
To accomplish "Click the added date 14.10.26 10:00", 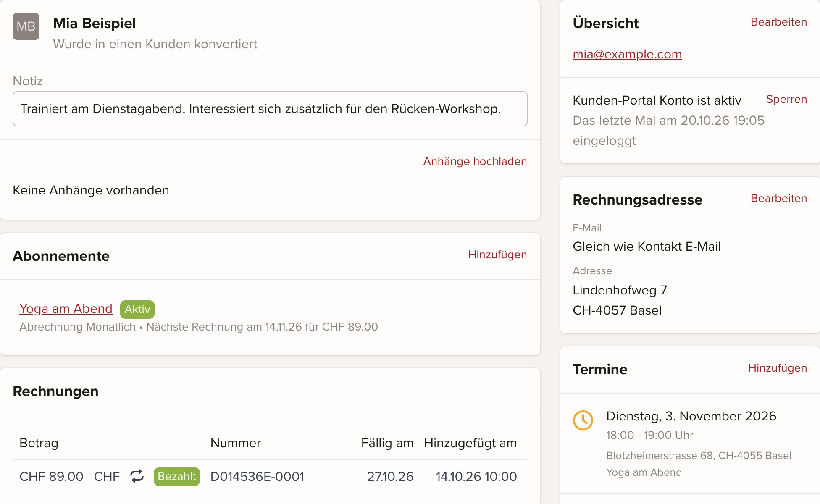I will tap(476, 476).
